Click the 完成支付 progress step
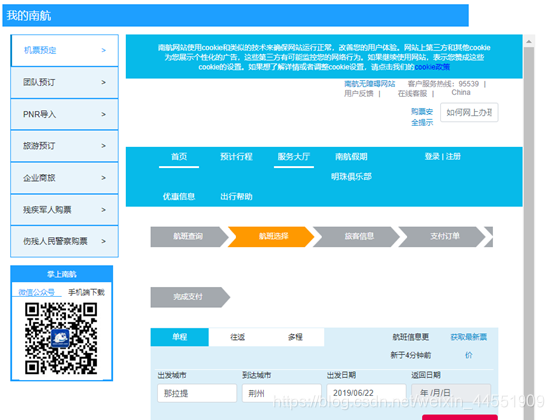 (190, 297)
